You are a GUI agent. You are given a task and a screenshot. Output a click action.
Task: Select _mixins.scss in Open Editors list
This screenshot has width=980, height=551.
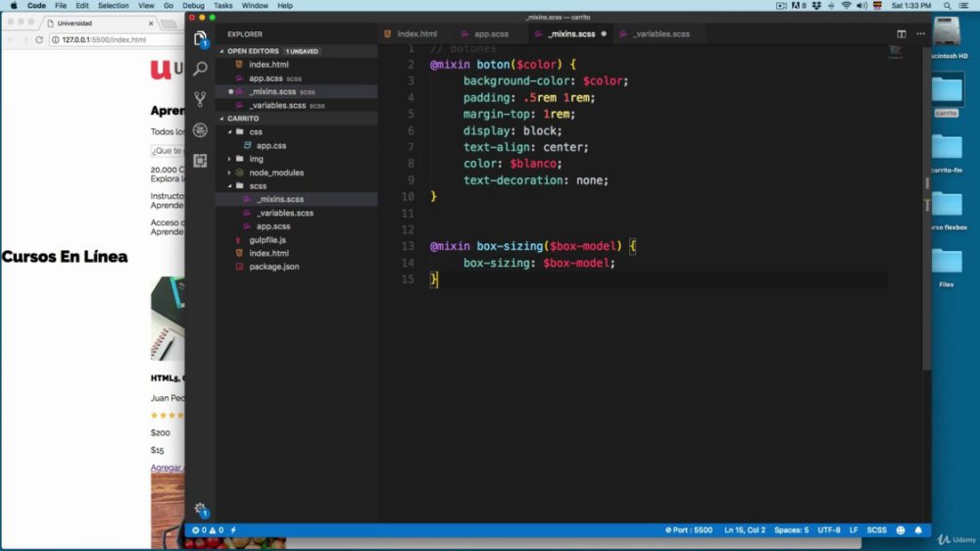[272, 91]
